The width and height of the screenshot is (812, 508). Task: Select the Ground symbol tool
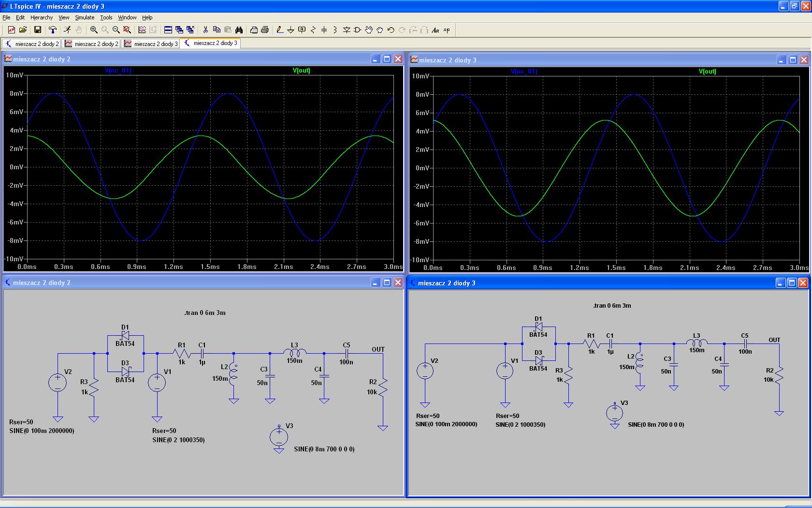click(x=290, y=30)
